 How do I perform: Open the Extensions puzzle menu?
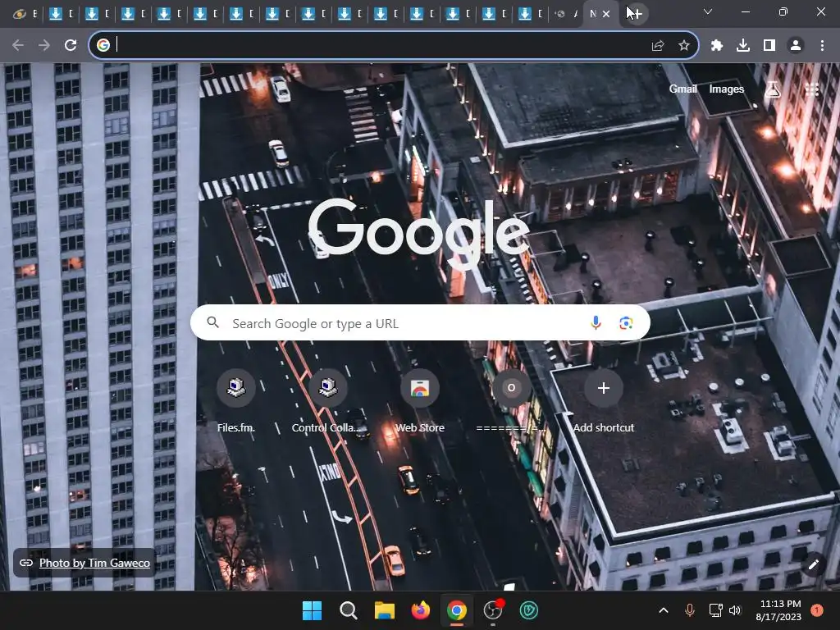[717, 46]
